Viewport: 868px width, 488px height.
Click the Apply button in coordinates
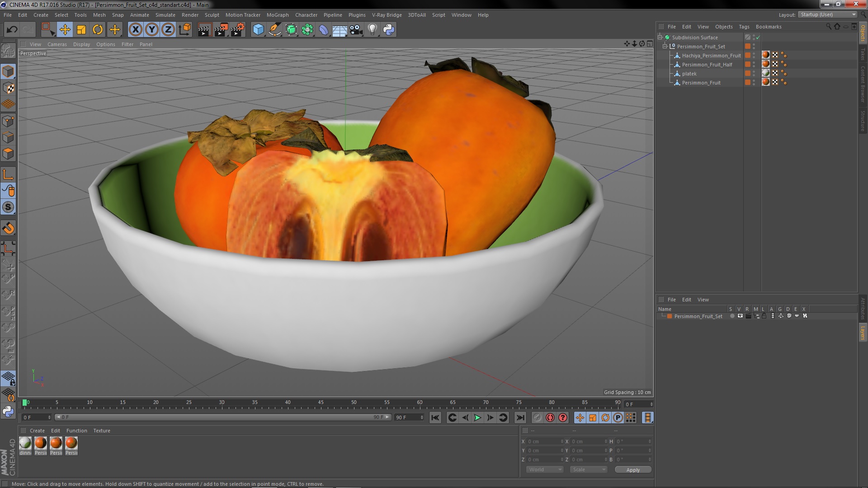[x=633, y=469]
